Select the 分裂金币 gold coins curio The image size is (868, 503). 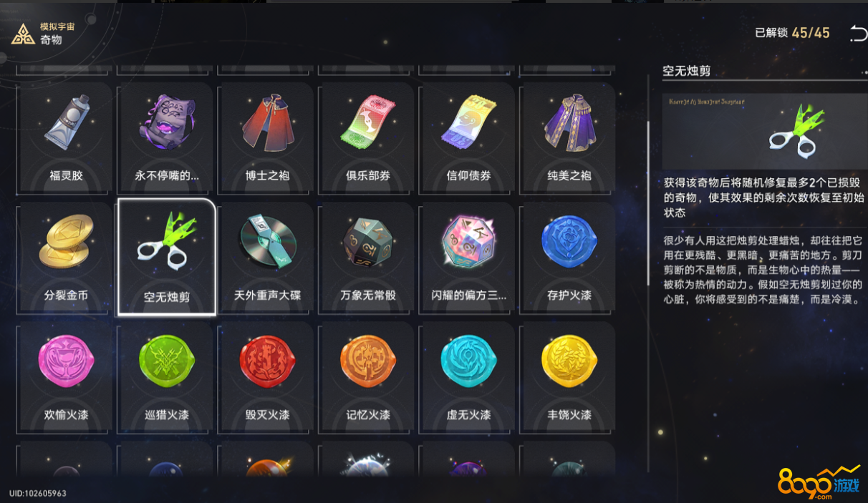click(67, 257)
